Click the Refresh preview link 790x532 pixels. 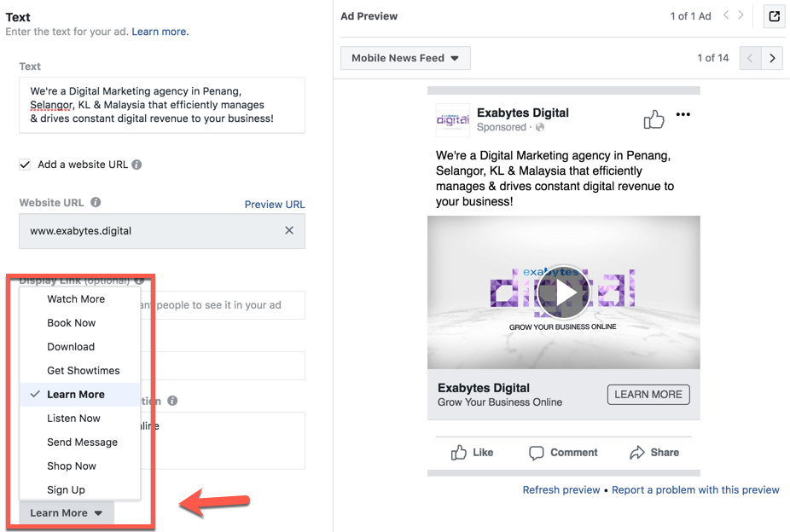pos(561,489)
